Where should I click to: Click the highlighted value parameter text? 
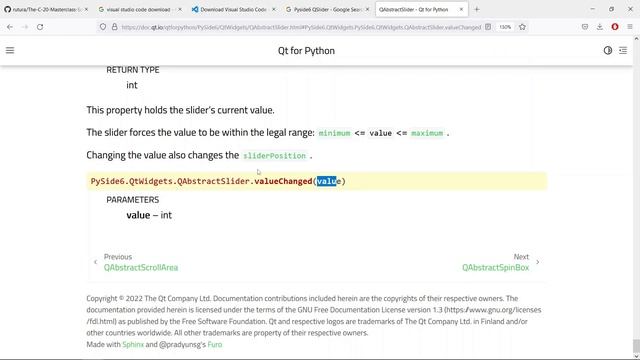(327, 181)
